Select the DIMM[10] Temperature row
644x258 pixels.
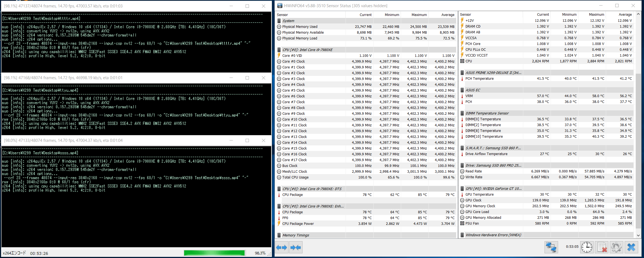(x=546, y=136)
